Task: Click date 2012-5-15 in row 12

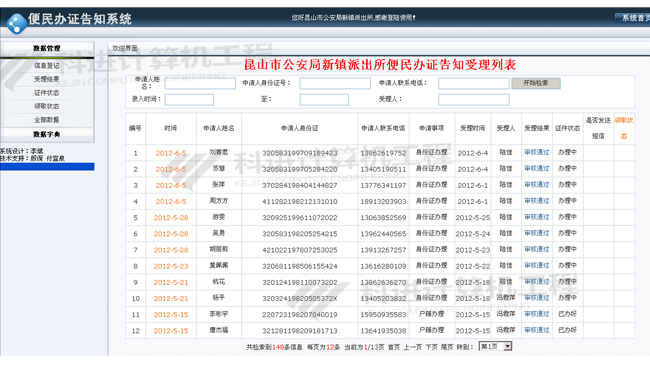Action: pyautogui.click(x=171, y=331)
